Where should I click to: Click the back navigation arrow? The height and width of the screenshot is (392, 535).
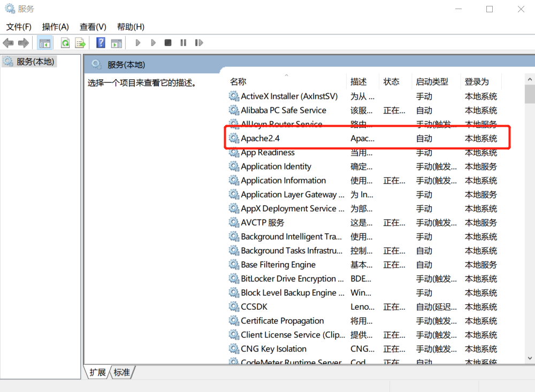tap(8, 42)
